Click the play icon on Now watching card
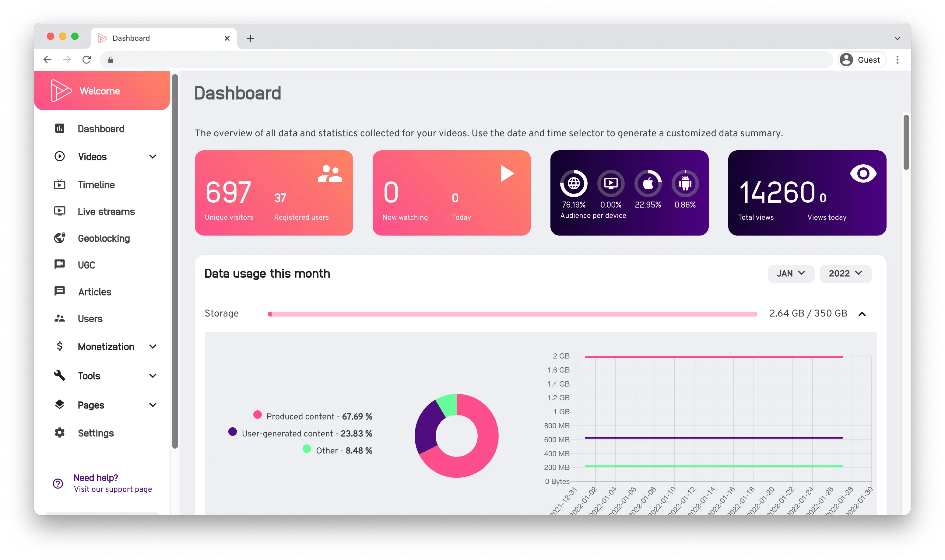 507,173
